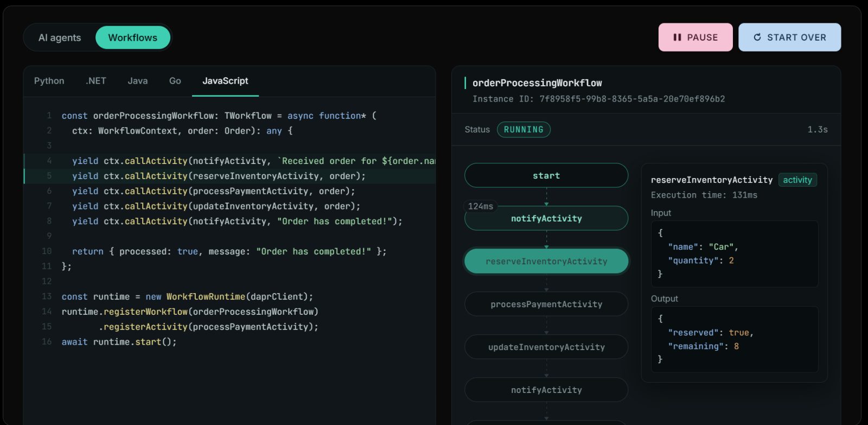Click the PAUSE button
The image size is (868, 425).
pos(695,37)
